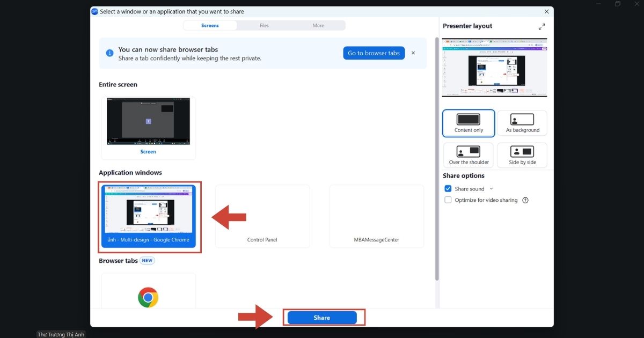The width and height of the screenshot is (644, 338).
Task: Click the help icon beside Optimize for video sharing
Action: pos(525,200)
